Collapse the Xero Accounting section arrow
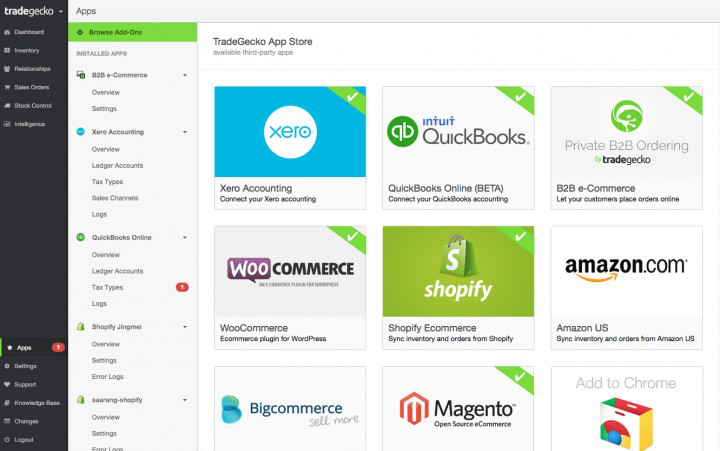This screenshot has height=451, width=720. click(x=185, y=132)
